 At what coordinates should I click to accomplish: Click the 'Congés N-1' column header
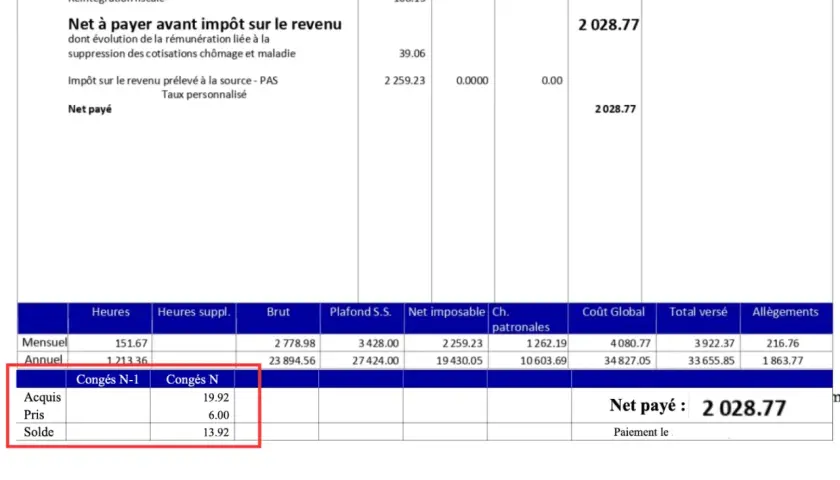(x=107, y=380)
